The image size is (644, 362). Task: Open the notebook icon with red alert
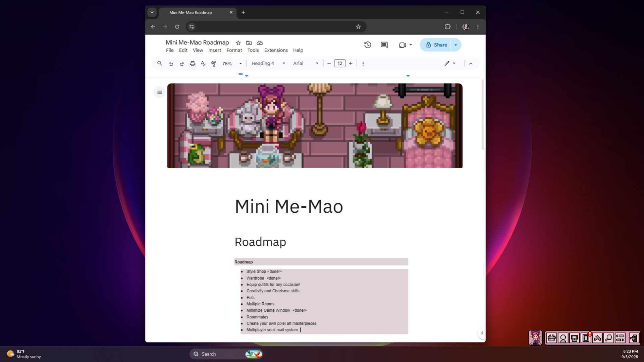click(586, 338)
